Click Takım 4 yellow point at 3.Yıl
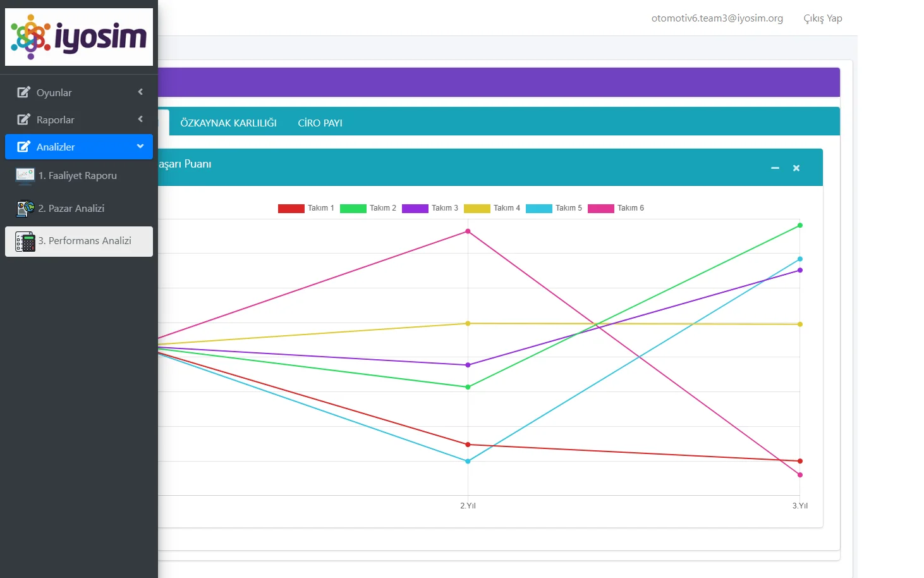The image size is (924, 578). (x=800, y=324)
